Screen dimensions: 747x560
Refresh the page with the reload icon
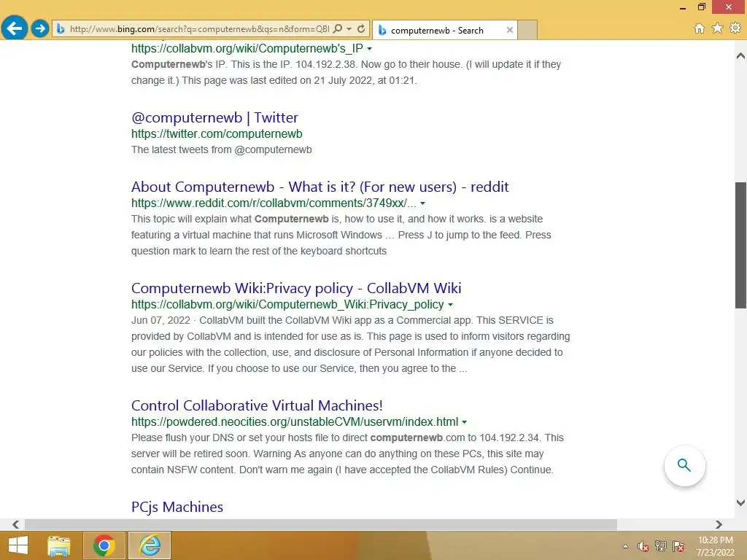click(361, 28)
